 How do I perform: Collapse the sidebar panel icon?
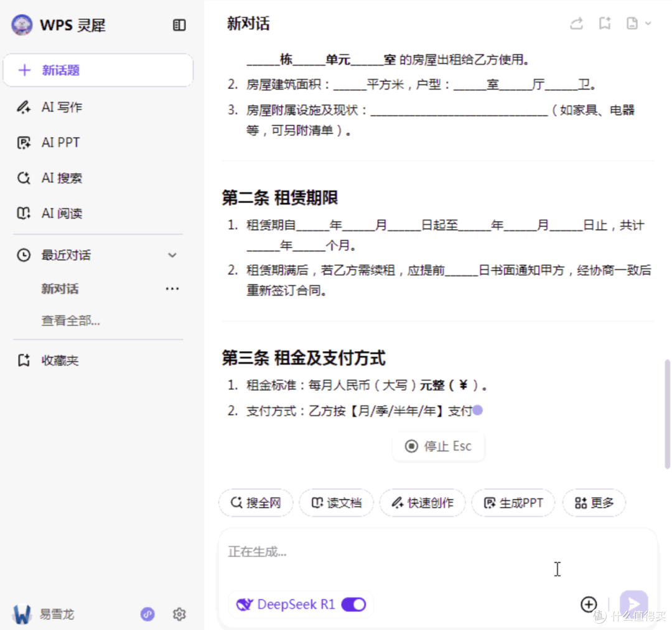[x=179, y=25]
